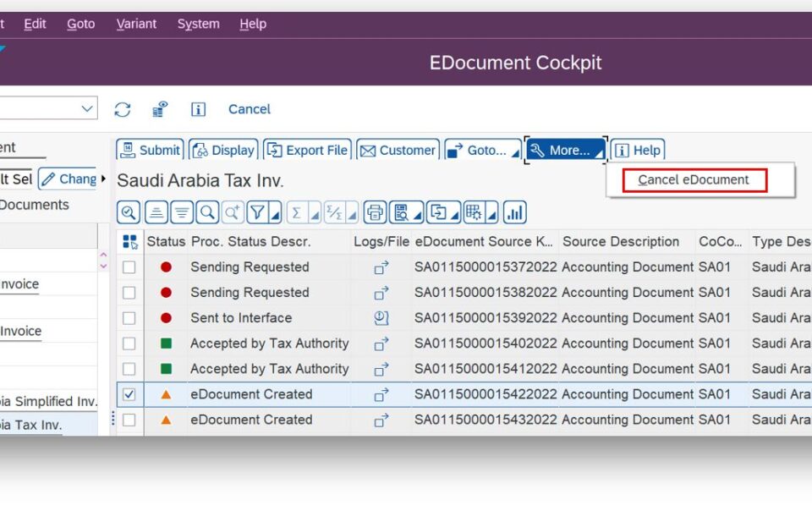
Task: Click the Subtotals icon
Action: click(x=335, y=213)
